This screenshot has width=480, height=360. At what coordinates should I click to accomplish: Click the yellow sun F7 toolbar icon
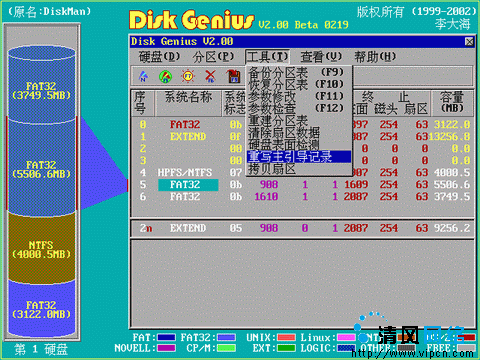click(x=188, y=77)
